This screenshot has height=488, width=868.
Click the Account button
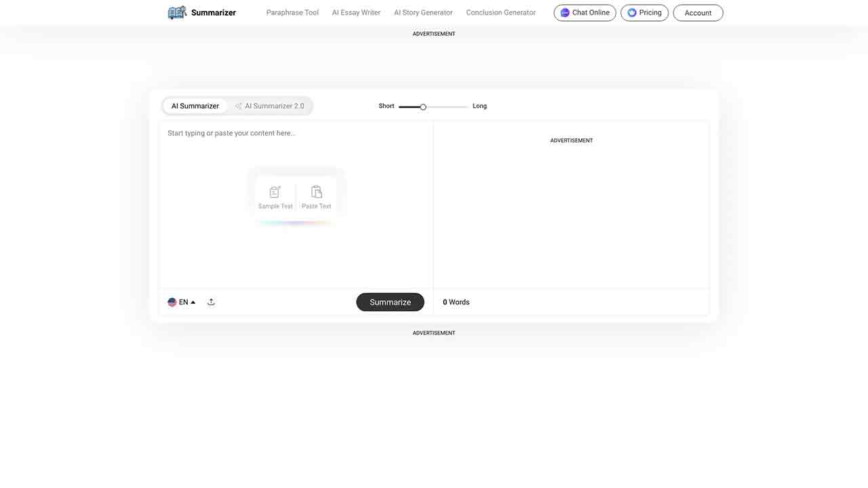pos(698,13)
